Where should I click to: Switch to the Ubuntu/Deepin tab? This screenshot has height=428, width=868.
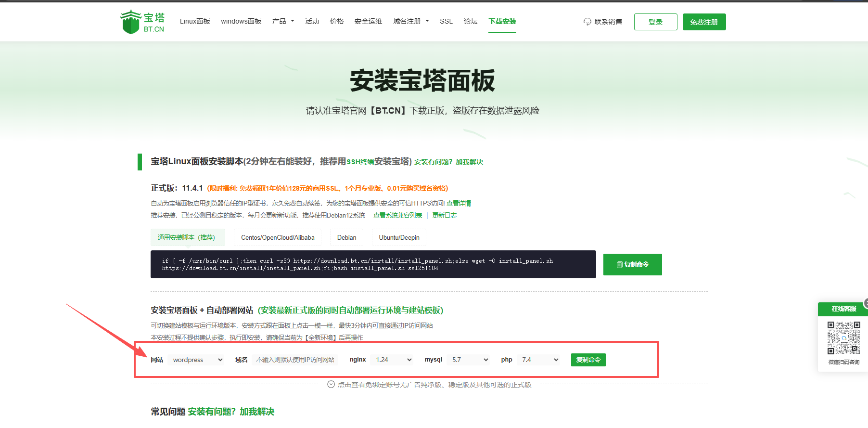point(399,237)
